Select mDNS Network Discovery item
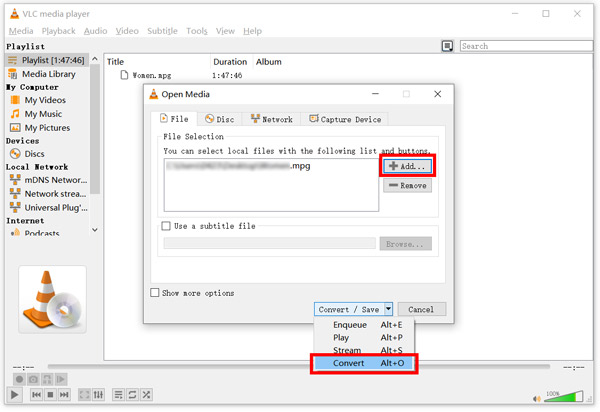Viewport: 600px width, 412px height. point(47,180)
